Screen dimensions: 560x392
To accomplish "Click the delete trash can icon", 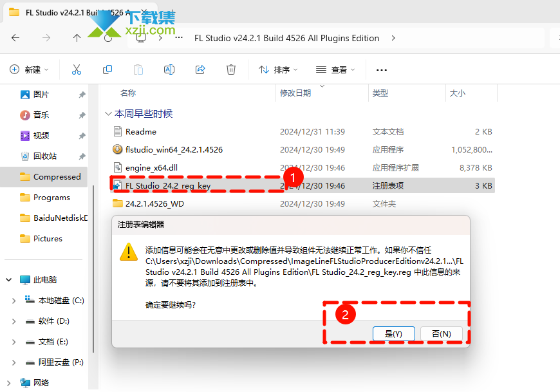I will (231, 70).
